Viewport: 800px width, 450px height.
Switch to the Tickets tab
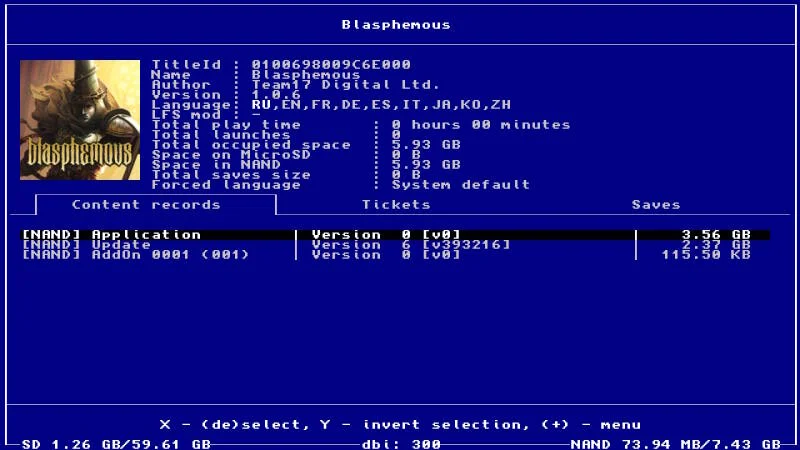coord(396,204)
